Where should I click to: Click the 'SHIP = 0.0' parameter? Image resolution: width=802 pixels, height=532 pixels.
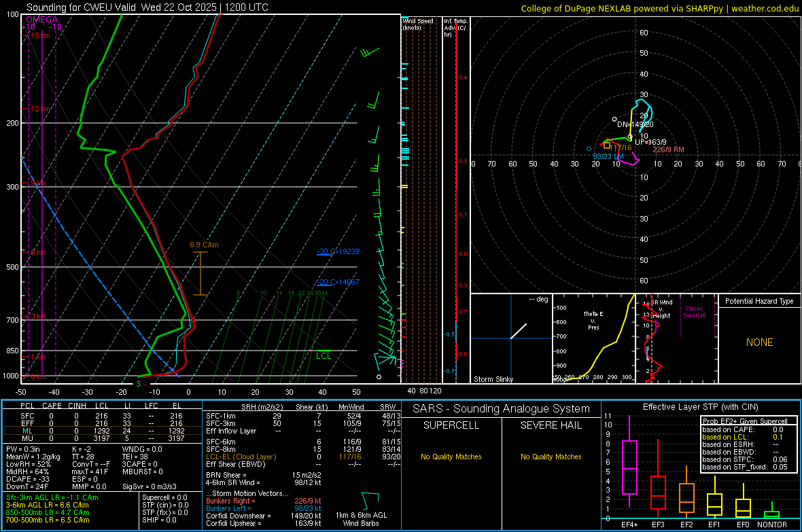[x=159, y=520]
